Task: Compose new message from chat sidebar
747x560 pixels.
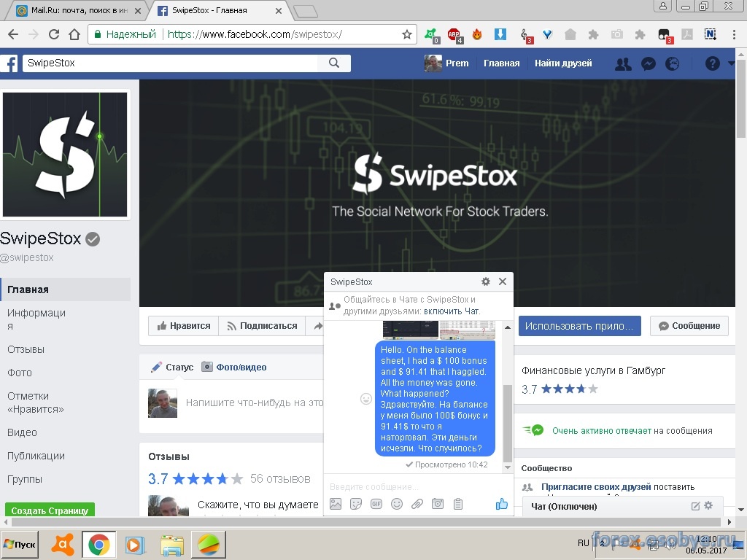Action: 695,506
